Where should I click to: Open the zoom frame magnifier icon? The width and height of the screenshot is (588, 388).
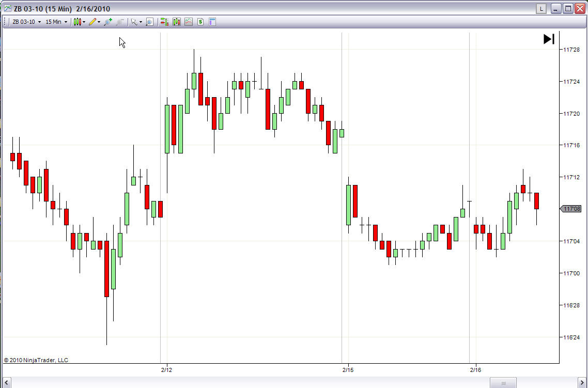(149, 22)
